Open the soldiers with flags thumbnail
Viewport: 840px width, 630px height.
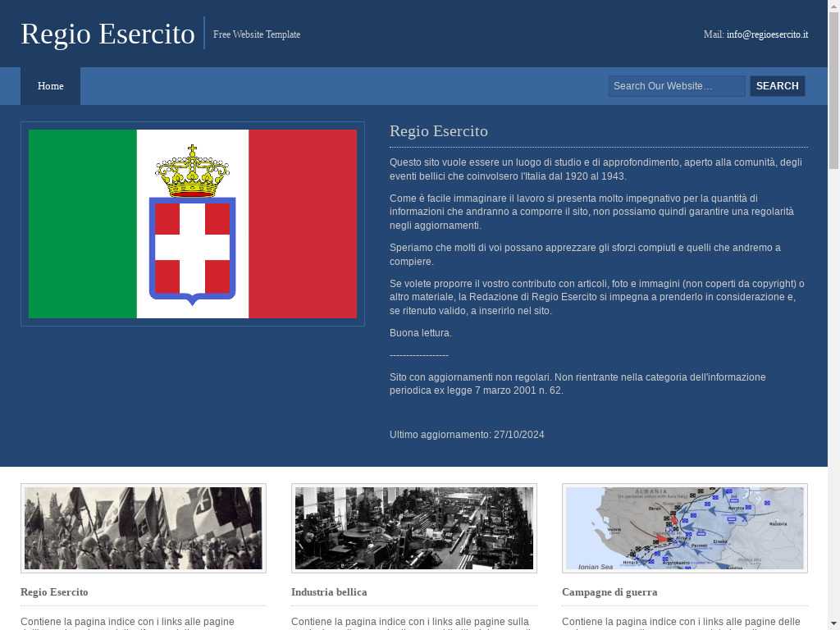(x=144, y=528)
